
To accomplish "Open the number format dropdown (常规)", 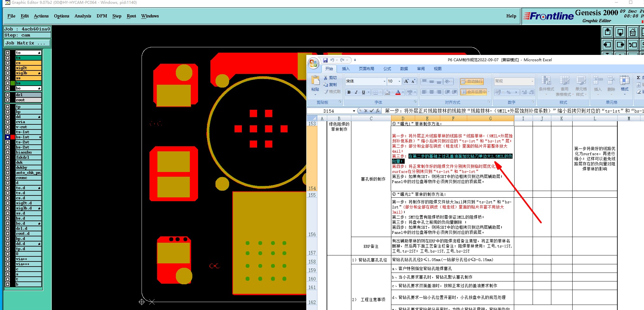I will (532, 82).
